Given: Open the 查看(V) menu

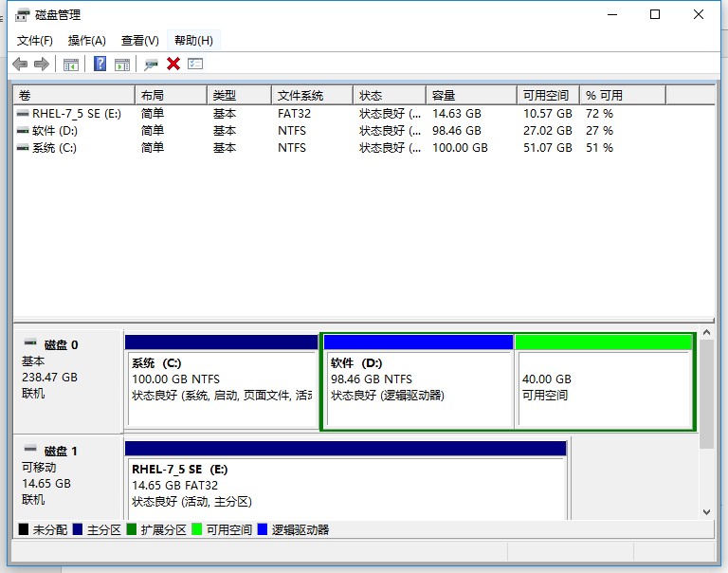Looking at the screenshot, I should coord(139,41).
